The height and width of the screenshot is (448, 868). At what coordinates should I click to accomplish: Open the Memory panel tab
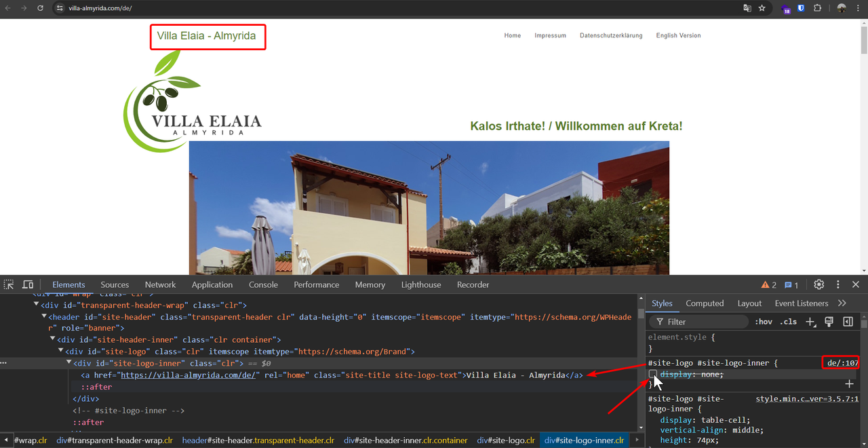370,284
